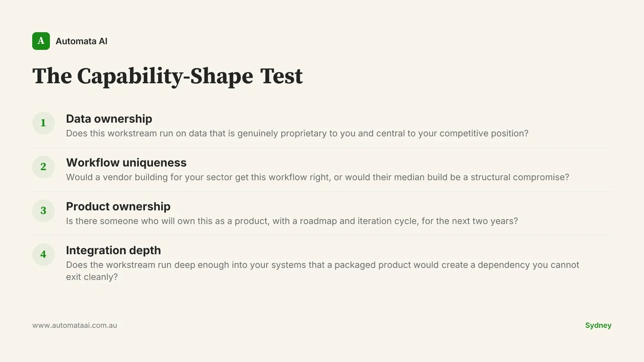Select the number 2 circle badge
Image resolution: width=644 pixels, height=362 pixels.
tap(43, 167)
